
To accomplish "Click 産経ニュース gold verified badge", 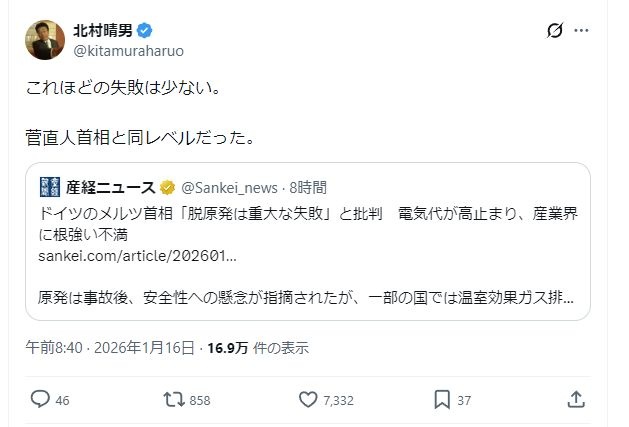I will click(168, 187).
